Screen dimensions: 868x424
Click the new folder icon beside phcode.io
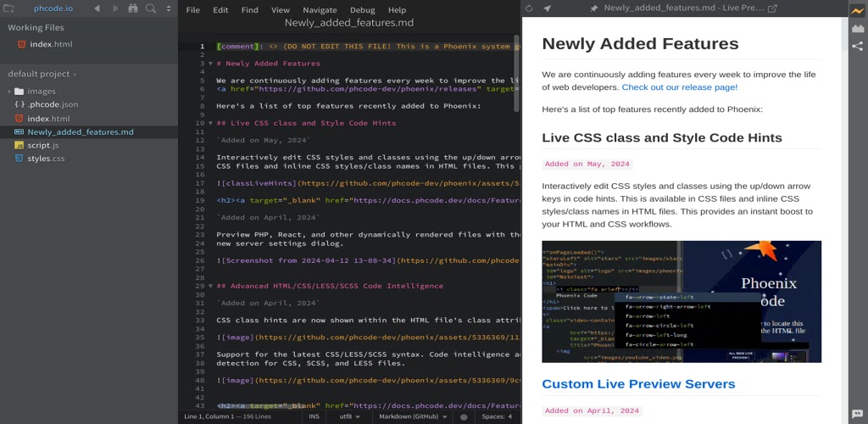(x=9, y=8)
